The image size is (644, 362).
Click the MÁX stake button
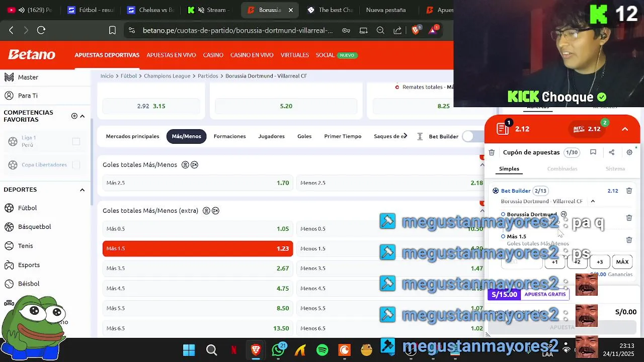click(x=622, y=262)
